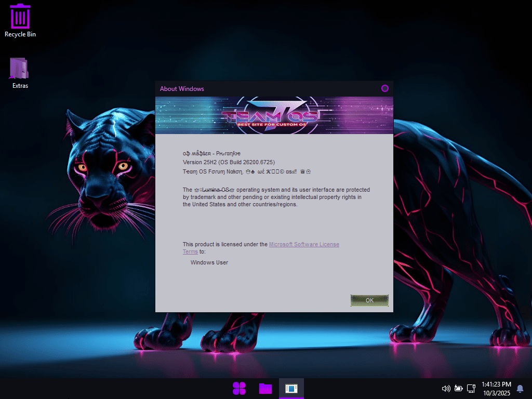Open the network tray icon

(x=471, y=388)
